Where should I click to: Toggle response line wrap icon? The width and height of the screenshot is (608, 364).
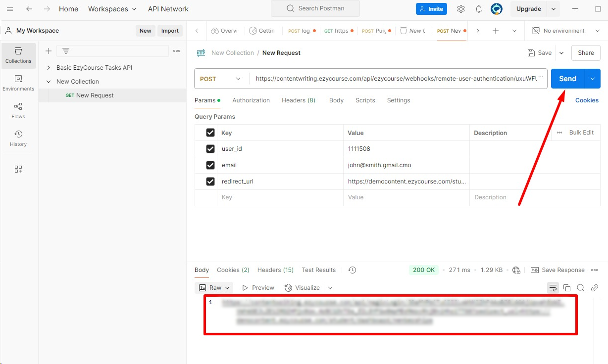click(x=553, y=288)
